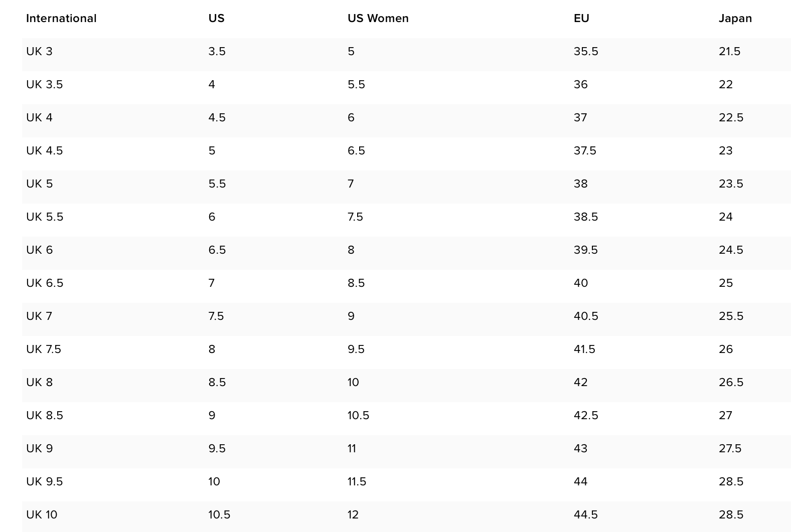The height and width of the screenshot is (532, 791).
Task: Click US Women size 9.5 cell
Action: coord(356,349)
